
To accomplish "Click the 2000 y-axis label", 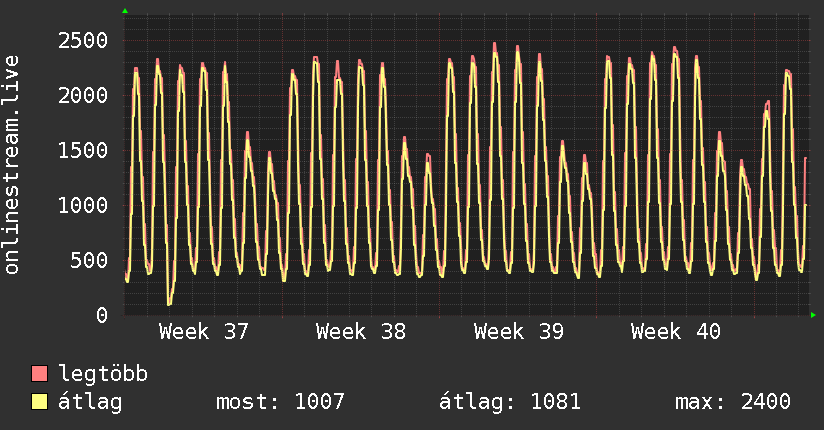I will 83,95.
